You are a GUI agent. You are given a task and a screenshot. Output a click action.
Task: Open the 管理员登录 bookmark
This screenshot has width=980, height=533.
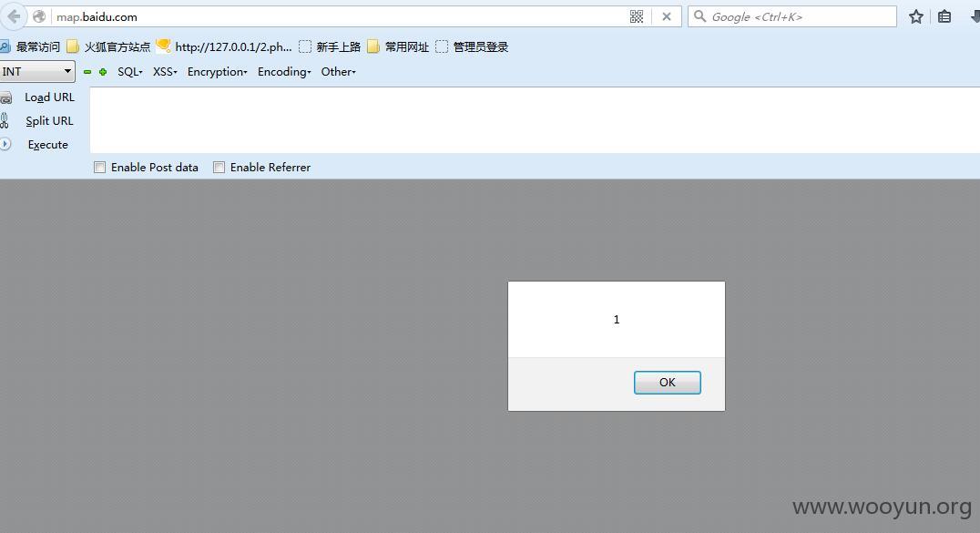point(472,46)
